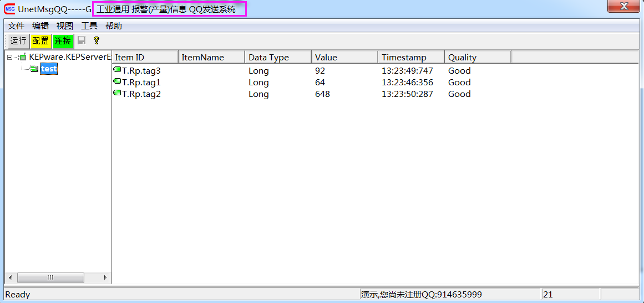Sort by the Timestamp column header

pos(410,58)
